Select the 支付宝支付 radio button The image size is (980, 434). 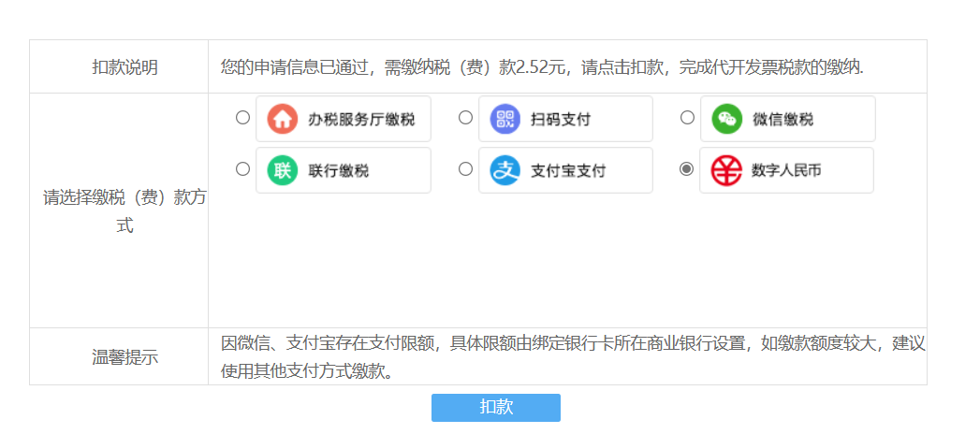tap(465, 168)
